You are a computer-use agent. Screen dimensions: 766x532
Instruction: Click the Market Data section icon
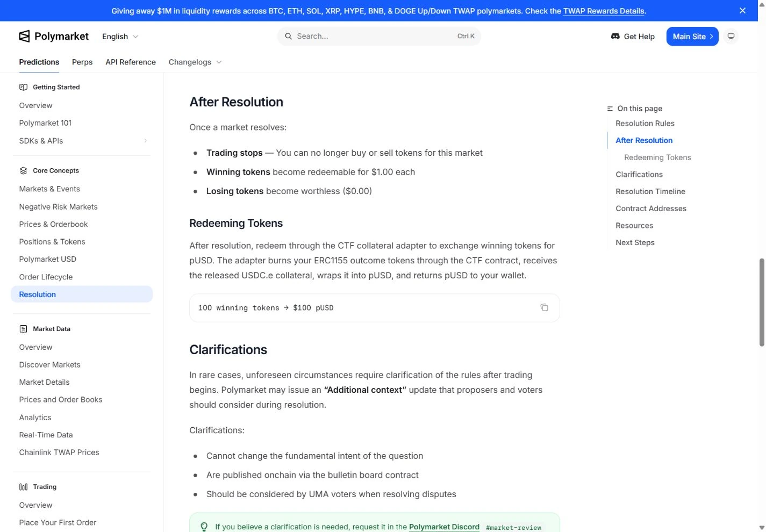coord(23,329)
